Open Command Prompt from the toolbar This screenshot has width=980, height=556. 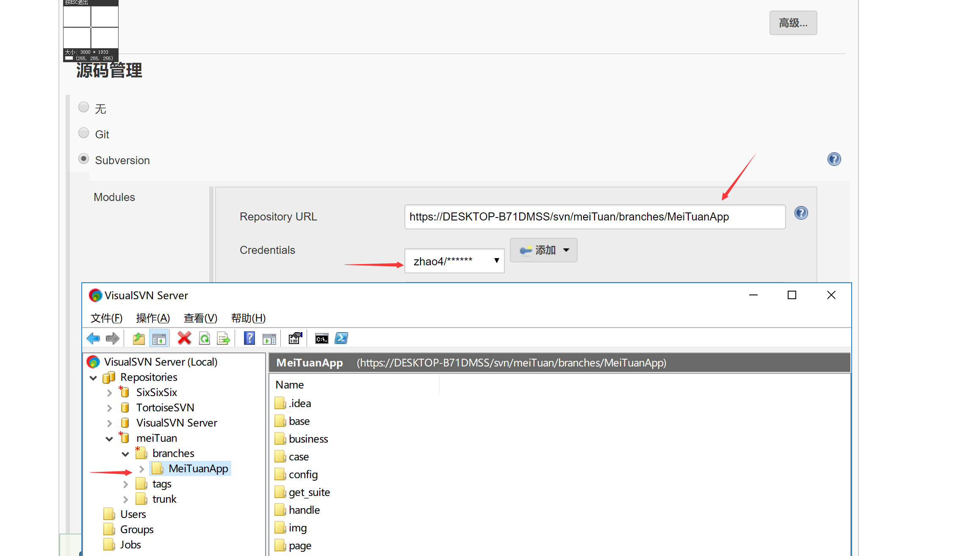(x=321, y=338)
